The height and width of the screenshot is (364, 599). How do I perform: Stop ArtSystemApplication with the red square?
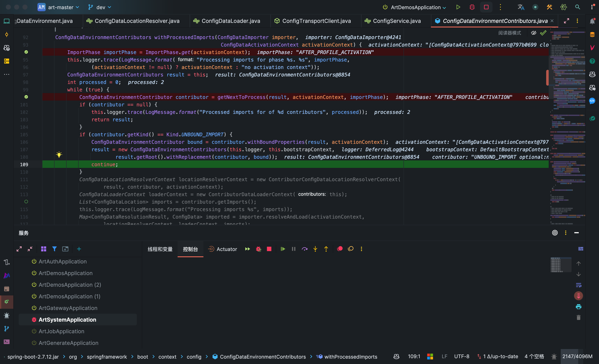pos(269,249)
